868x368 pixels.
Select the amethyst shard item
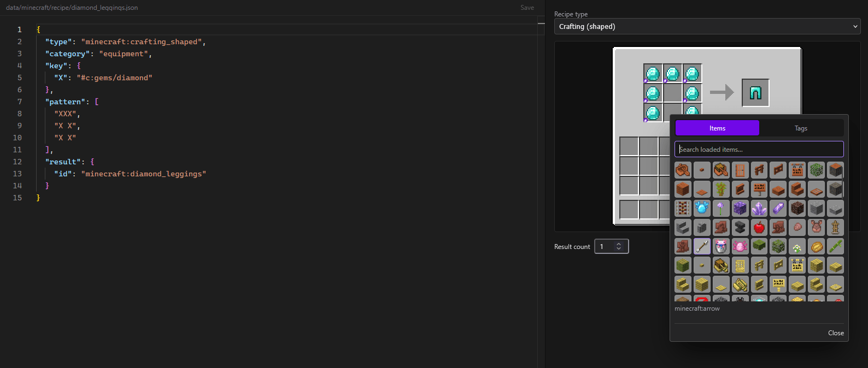click(778, 208)
